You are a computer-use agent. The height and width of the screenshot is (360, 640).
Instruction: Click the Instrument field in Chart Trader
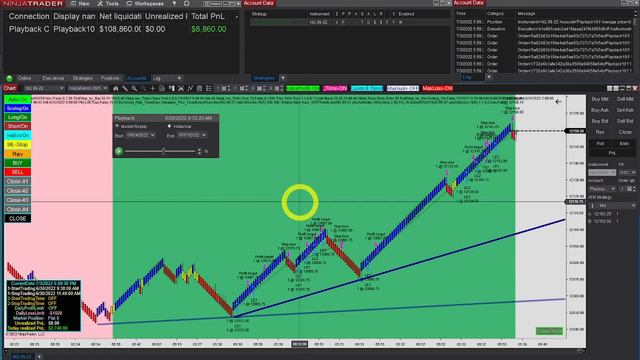(602, 172)
